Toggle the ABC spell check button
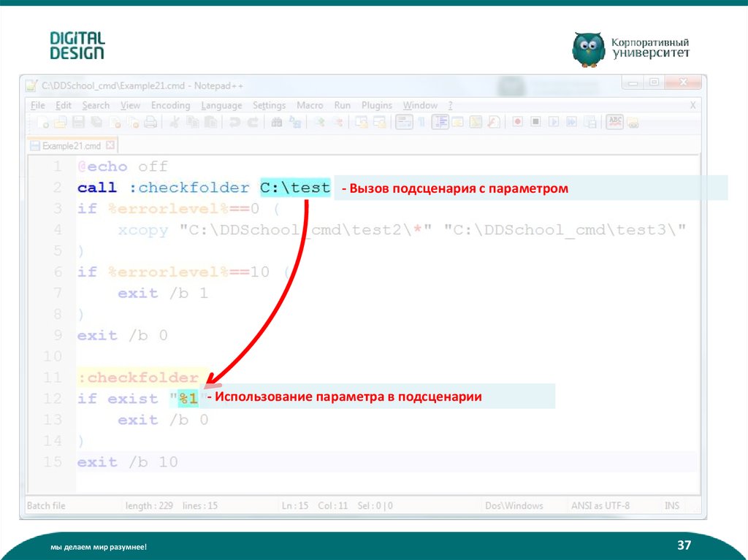This screenshot has height=560, width=748. click(x=615, y=122)
